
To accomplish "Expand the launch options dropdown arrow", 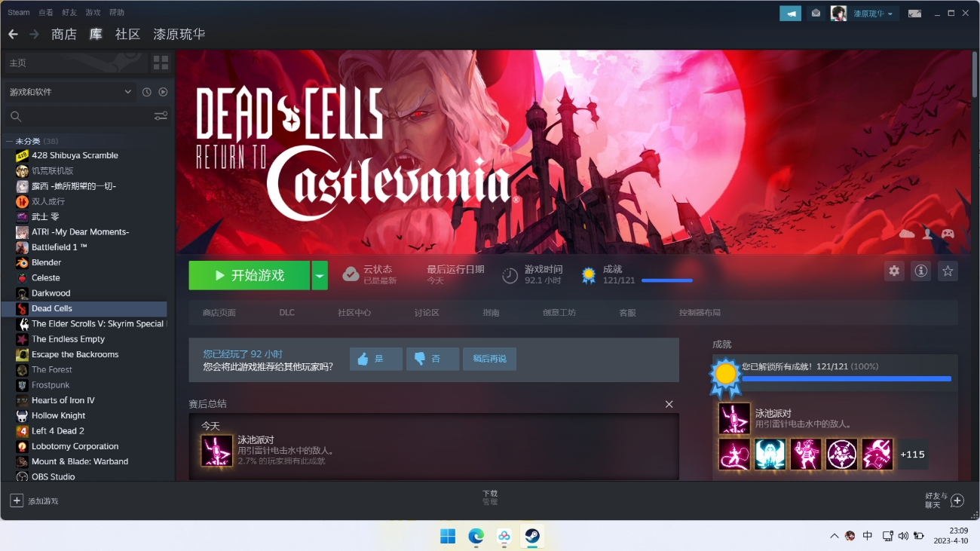I will click(320, 275).
